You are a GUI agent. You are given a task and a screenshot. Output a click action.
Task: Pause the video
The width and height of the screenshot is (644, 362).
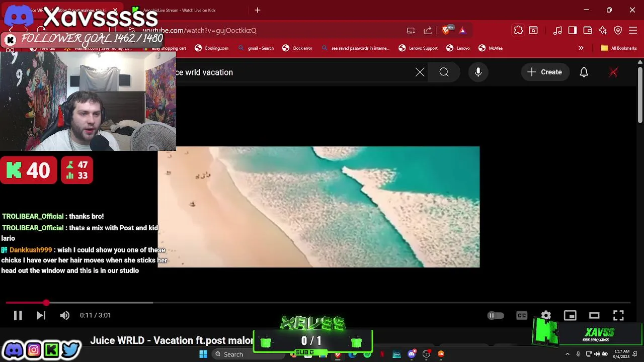[x=18, y=315]
